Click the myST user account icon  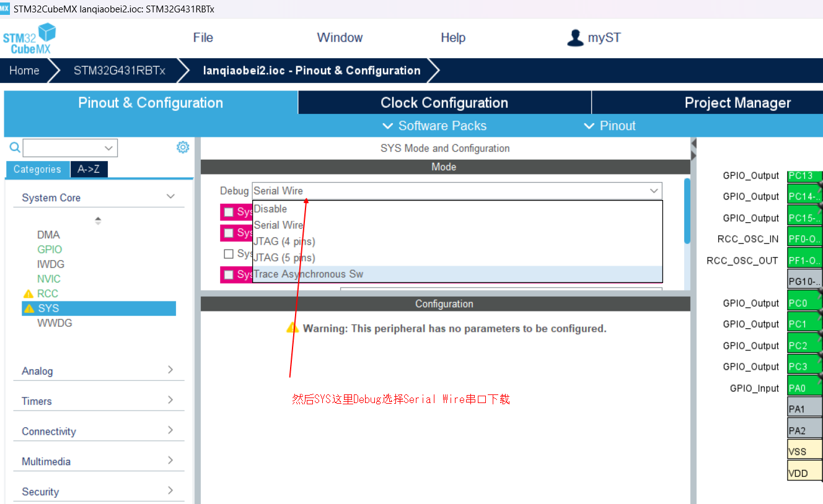(x=575, y=38)
